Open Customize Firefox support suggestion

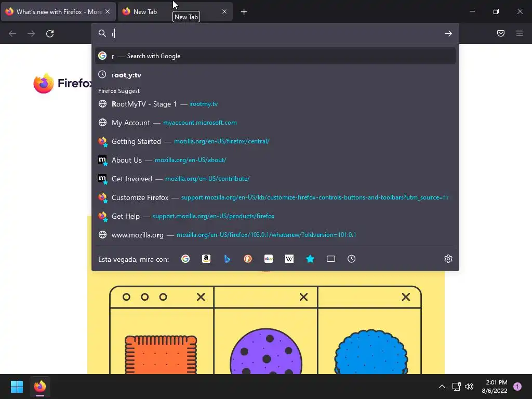(x=275, y=197)
